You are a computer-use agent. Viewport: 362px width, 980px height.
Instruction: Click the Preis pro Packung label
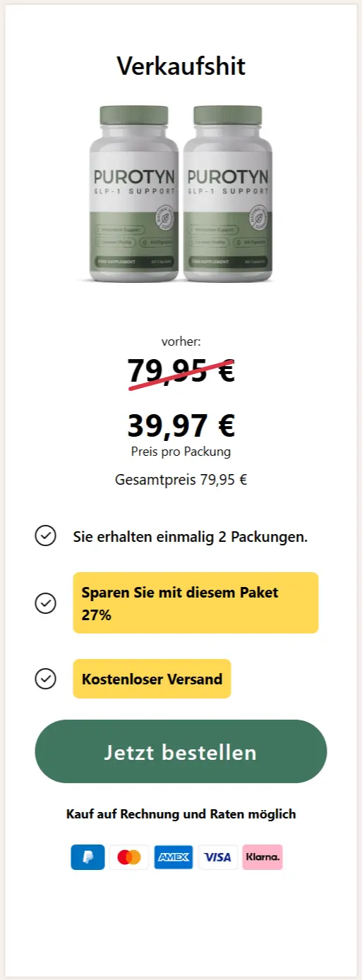[181, 452]
